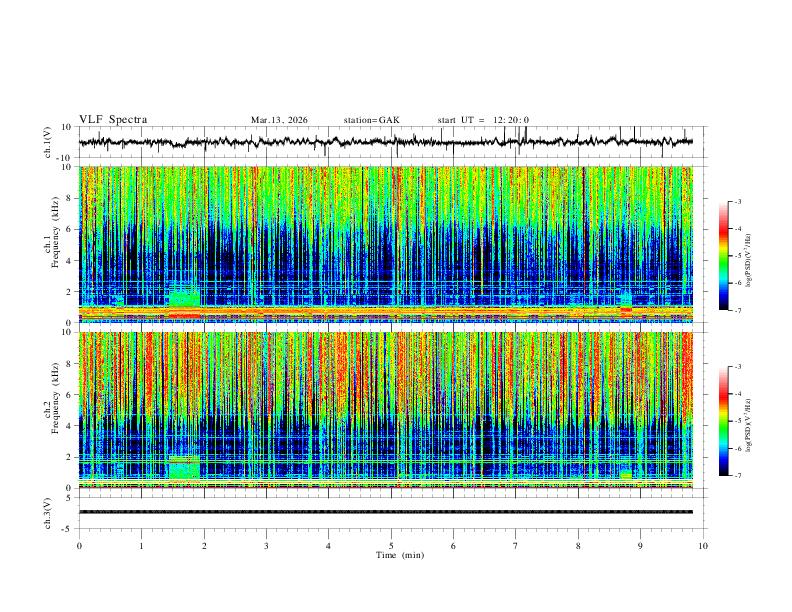Viewport: 792px width, 612px height.
Task: Click the time axis tick label "9"
Action: pyautogui.click(x=640, y=546)
